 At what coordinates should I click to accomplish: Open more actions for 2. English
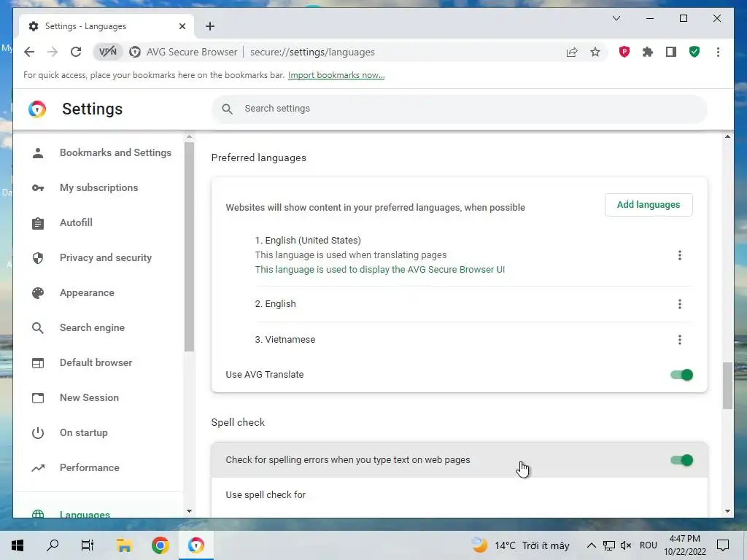click(x=680, y=304)
